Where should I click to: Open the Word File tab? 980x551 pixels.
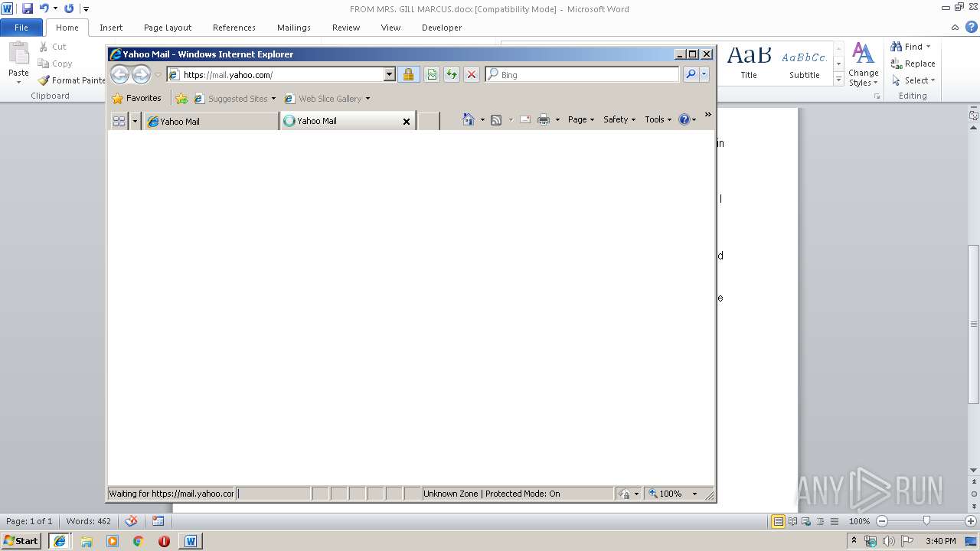tap(21, 28)
